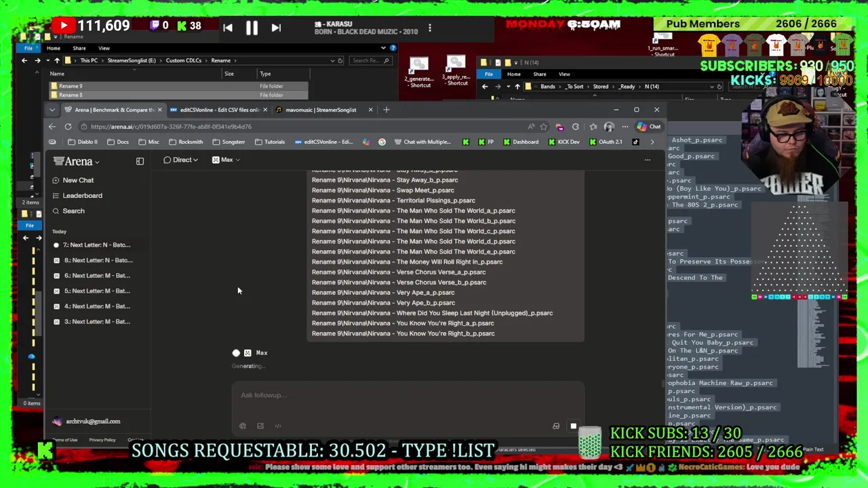The image size is (868, 488).
Task: Open View tab in N (14) Explorer window
Action: click(564, 74)
